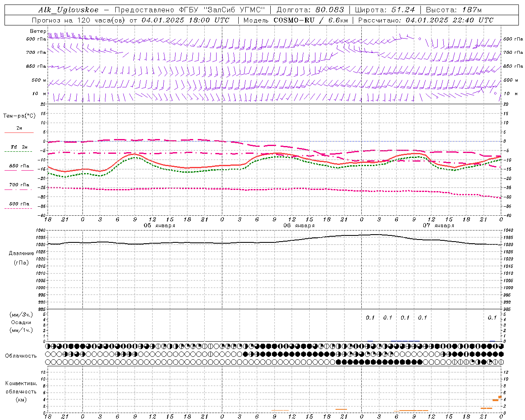Click the 2м temperature legend entry
525x420 pixels.
click(19, 128)
